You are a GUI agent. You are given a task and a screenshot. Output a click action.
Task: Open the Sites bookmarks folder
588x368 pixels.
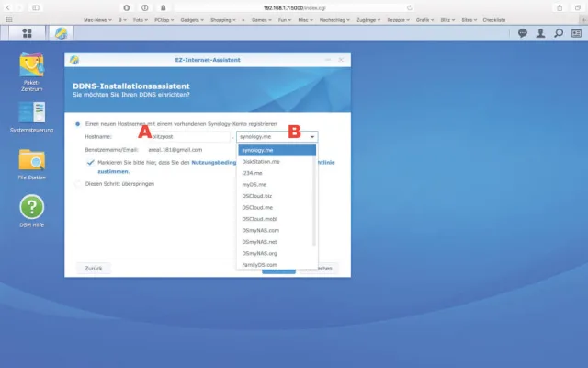point(469,20)
